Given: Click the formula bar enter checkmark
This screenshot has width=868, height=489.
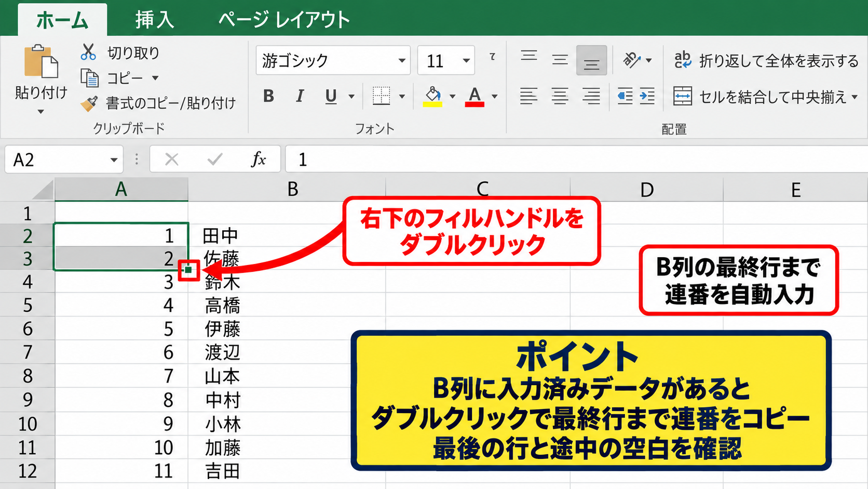Looking at the screenshot, I should [x=215, y=160].
